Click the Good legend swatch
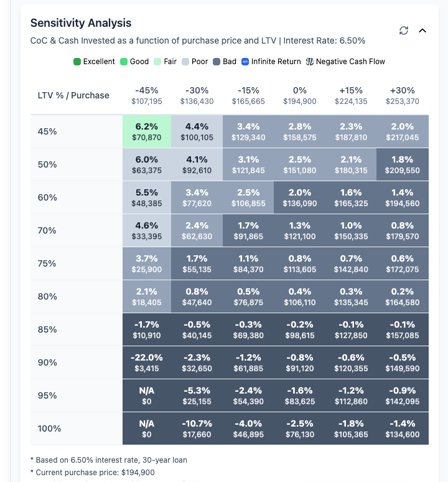The height and width of the screenshot is (482, 448). coord(124,62)
